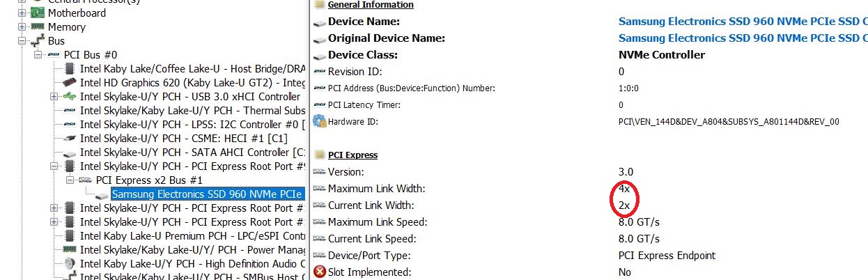Select Samsung Electronics SSD 960 NVMe tree item
The width and height of the screenshot is (868, 280).
(208, 194)
